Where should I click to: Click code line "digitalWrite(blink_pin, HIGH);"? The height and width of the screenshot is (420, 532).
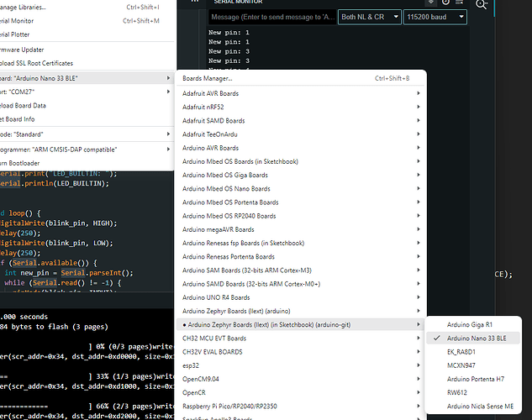pyautogui.click(x=58, y=223)
